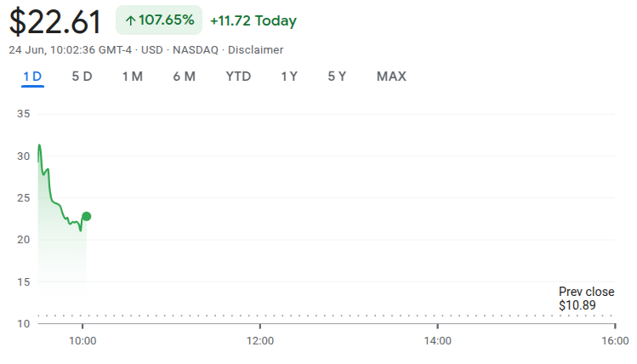Switch to the YTD tab
The image size is (637, 364).
pyautogui.click(x=238, y=77)
